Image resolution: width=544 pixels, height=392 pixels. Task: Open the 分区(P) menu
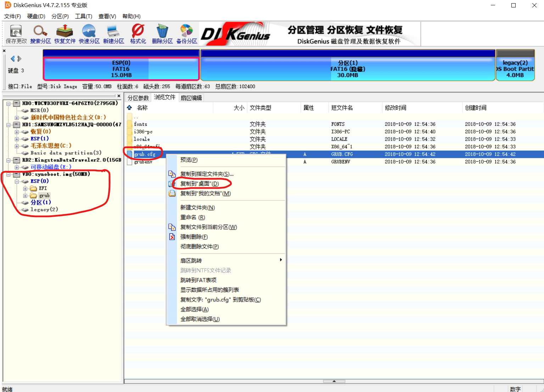[60, 16]
